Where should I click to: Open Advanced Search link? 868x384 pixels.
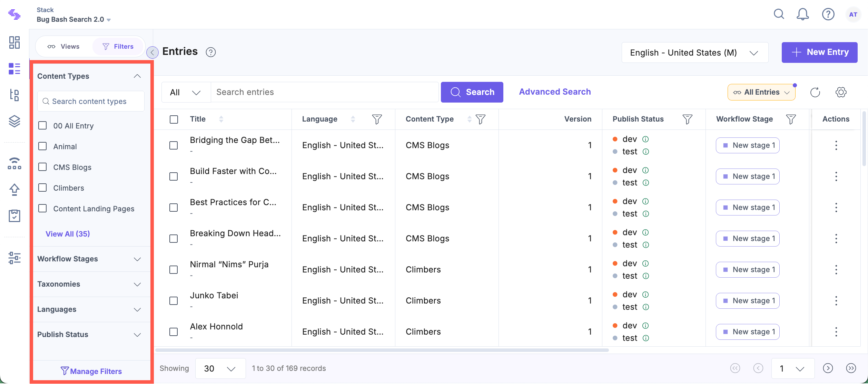(555, 92)
